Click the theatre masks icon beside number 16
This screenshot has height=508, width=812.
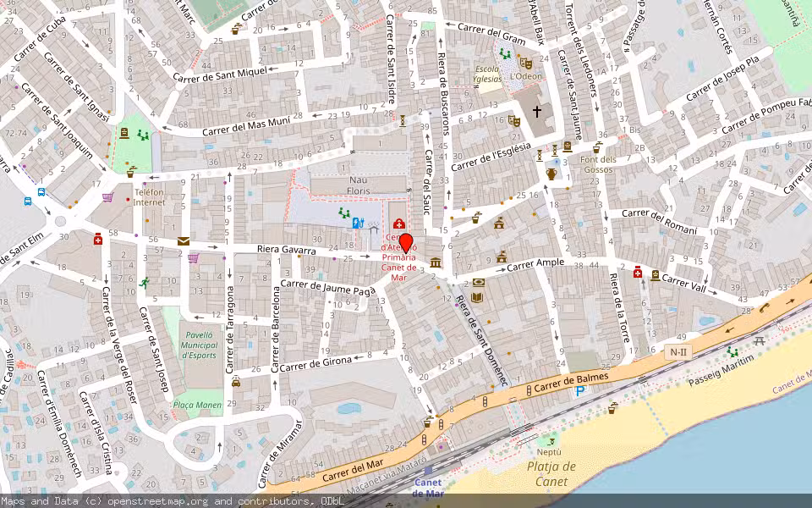coord(513,121)
